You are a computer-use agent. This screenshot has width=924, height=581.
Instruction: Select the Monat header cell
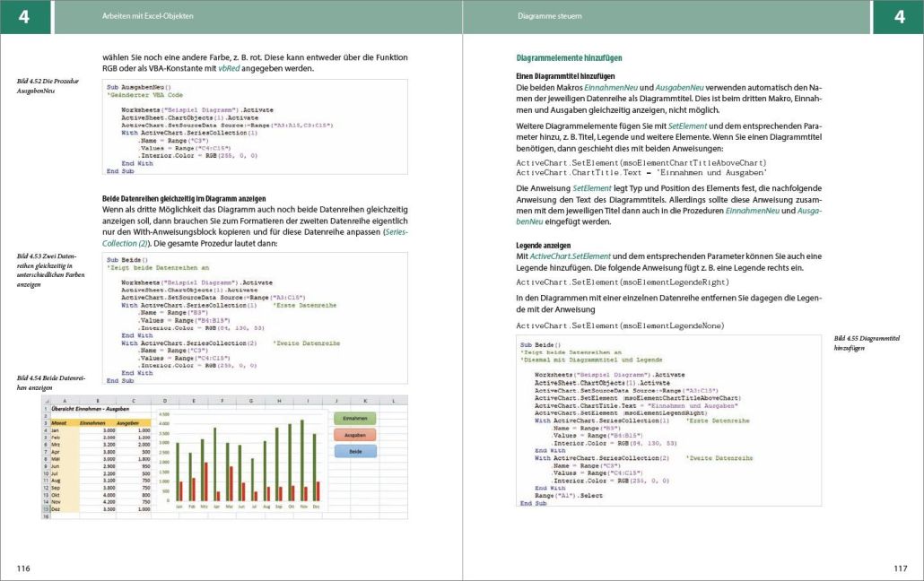point(61,423)
